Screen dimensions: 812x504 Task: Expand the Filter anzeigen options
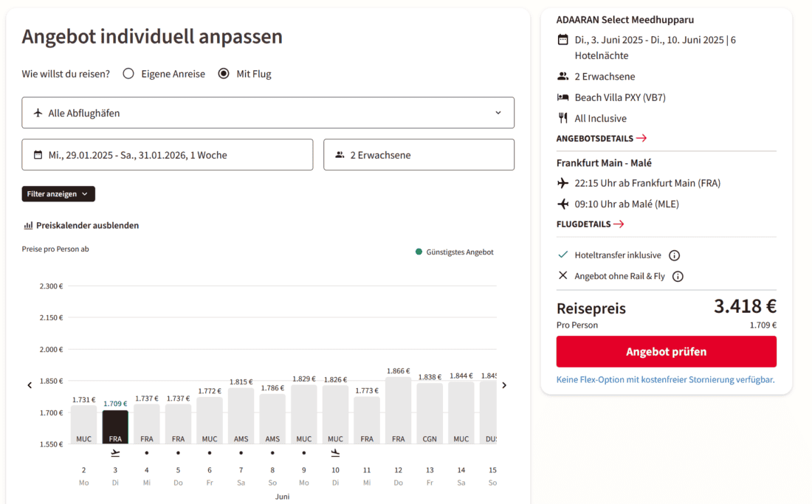[58, 194]
